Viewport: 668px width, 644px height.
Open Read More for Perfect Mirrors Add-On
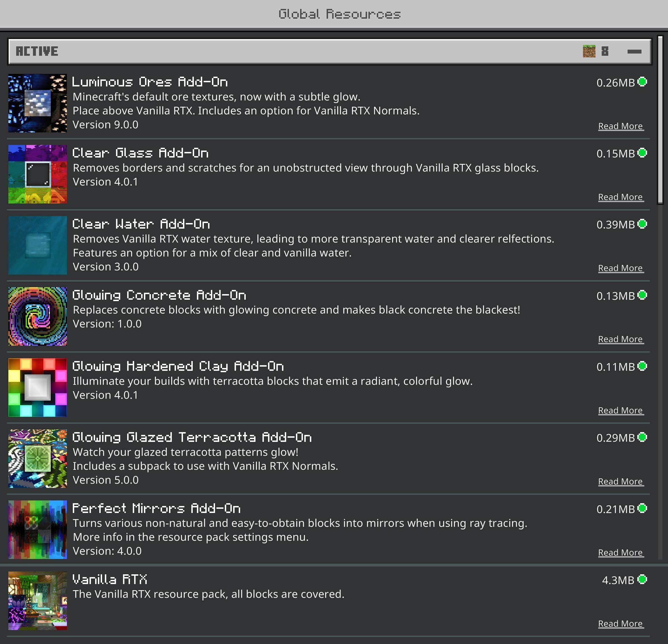pos(620,552)
